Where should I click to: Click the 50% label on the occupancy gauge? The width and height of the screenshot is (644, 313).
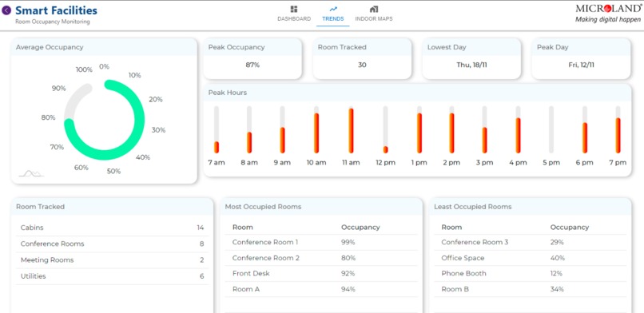coord(113,172)
